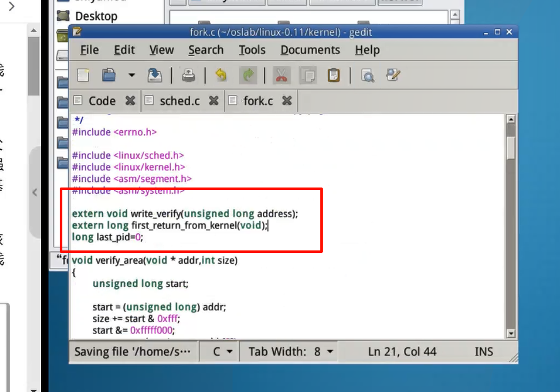The width and height of the screenshot is (560, 392).
Task: Undo the last edit with the toolbar arrow
Action: 221,76
